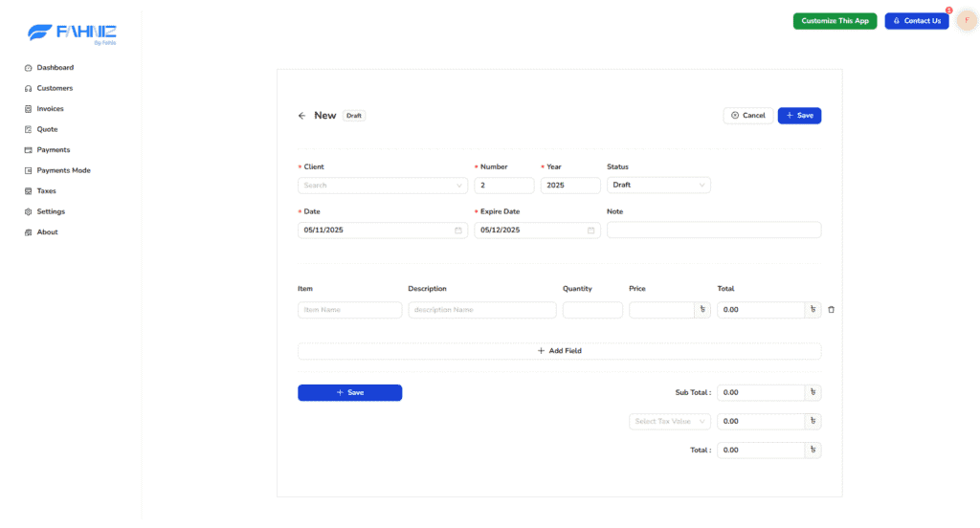Screen dimensions: 980x528
Task: Click the back arrow next to New
Action: point(302,116)
